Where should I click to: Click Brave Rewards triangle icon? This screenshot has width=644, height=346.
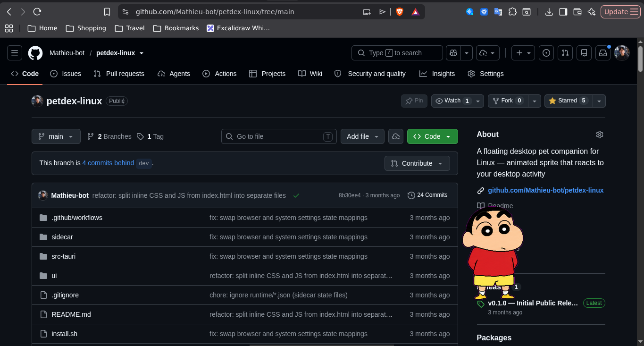click(x=415, y=12)
